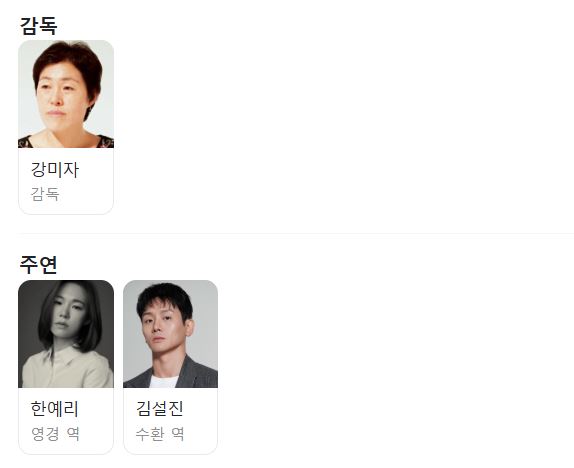Select the 영경 역 role text
This screenshot has width=574, height=468.
click(x=55, y=434)
